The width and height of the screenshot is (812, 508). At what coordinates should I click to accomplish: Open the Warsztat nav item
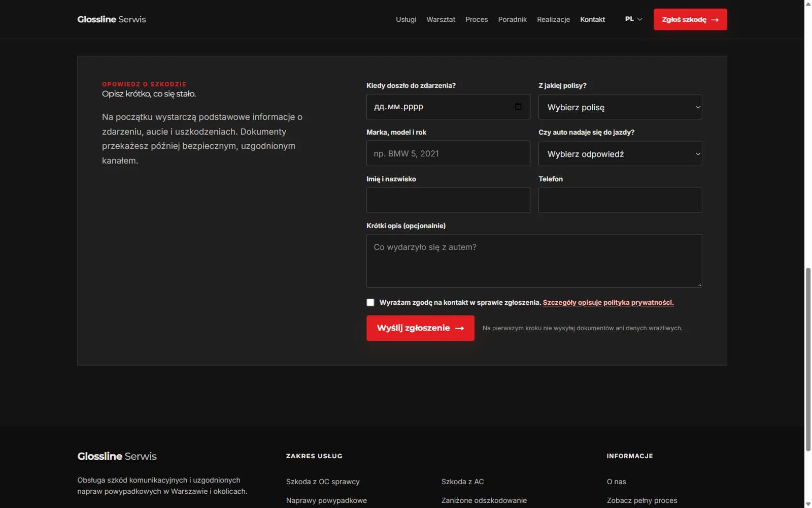(x=441, y=19)
